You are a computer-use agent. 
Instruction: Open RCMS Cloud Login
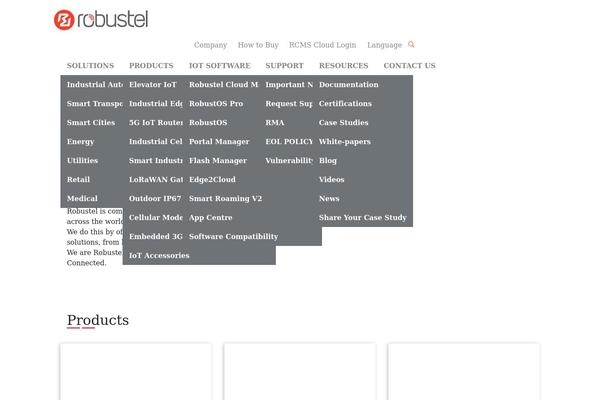[x=323, y=45]
